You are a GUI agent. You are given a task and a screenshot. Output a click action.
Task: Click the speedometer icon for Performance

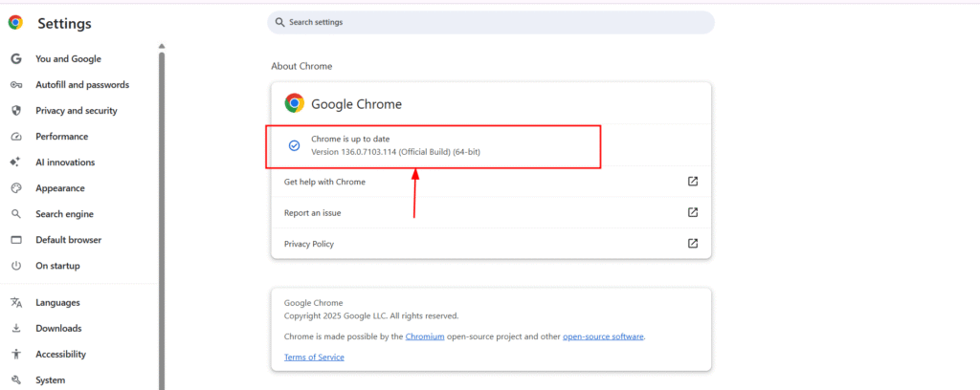(16, 137)
